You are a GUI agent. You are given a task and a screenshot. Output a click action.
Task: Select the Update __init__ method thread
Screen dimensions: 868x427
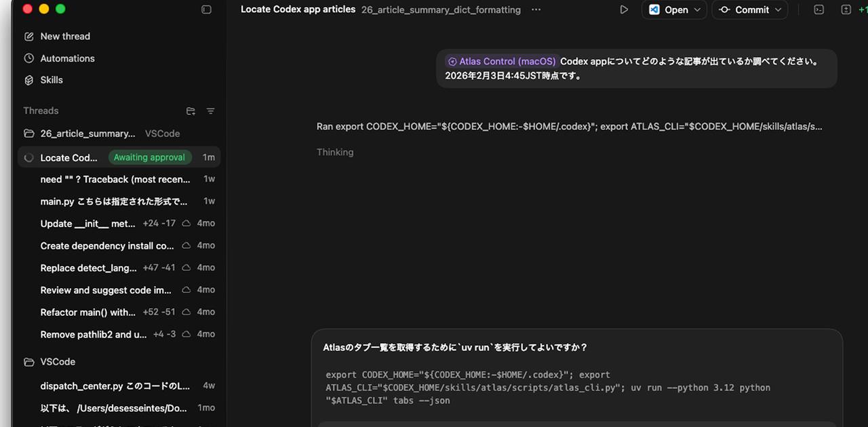click(x=87, y=223)
